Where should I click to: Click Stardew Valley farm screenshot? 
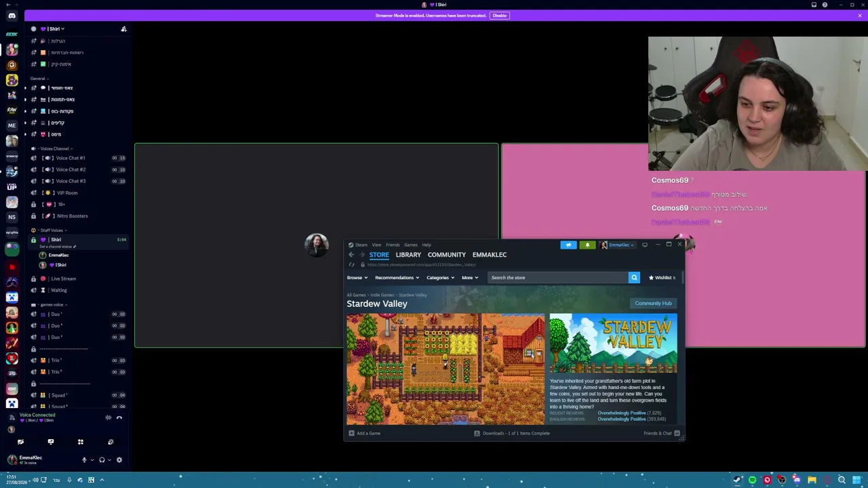pos(446,369)
